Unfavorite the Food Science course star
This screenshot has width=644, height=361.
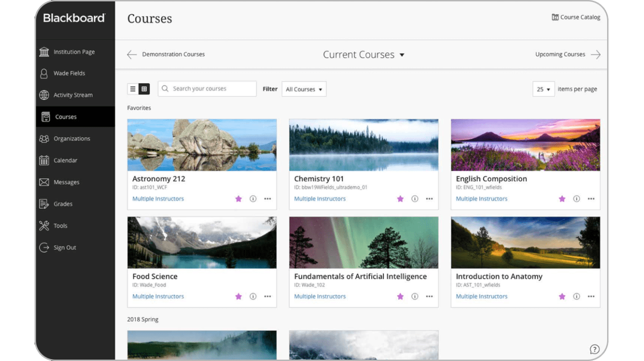238,297
